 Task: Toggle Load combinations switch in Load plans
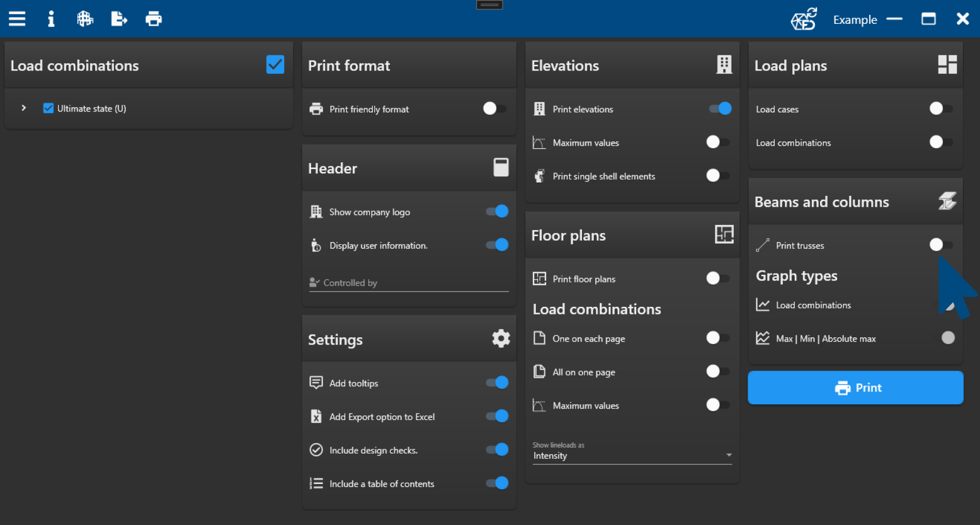tap(941, 142)
